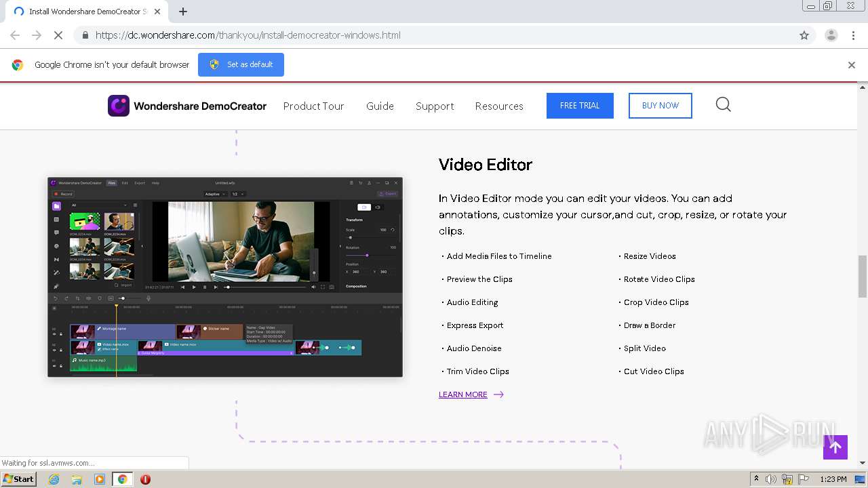Image resolution: width=868 pixels, height=488 pixels.
Task: Select 'Split Video' feature text
Action: 645,348
